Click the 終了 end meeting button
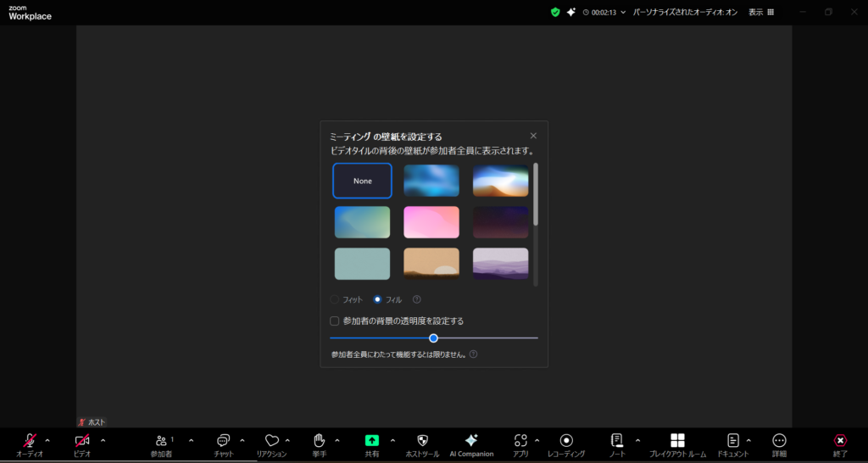The image size is (868, 463). (840, 441)
